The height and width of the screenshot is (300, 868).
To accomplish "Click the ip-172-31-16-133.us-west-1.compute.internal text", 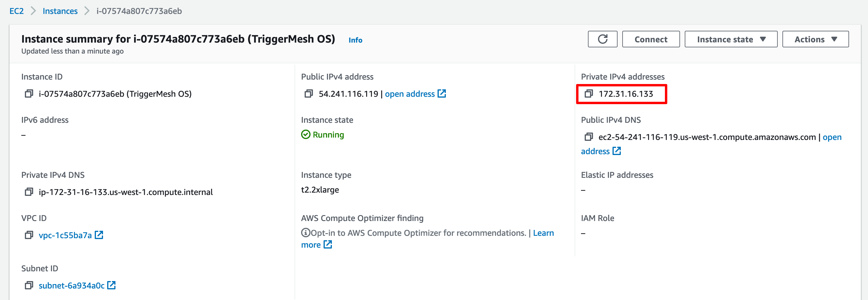I will [x=126, y=192].
